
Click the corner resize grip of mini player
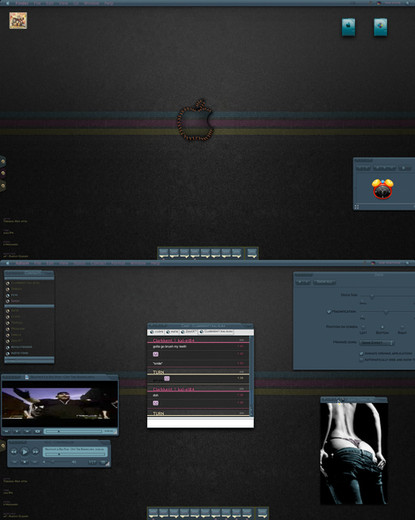click(107, 463)
